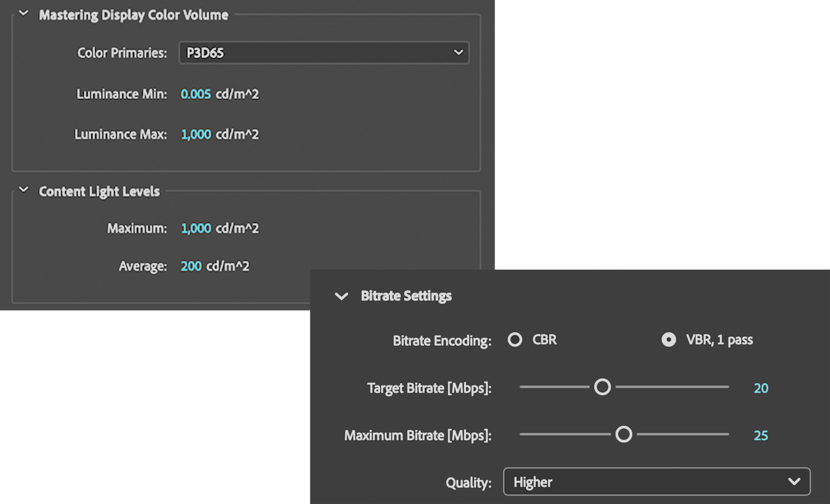Select CBR bitrate encoding

515,340
